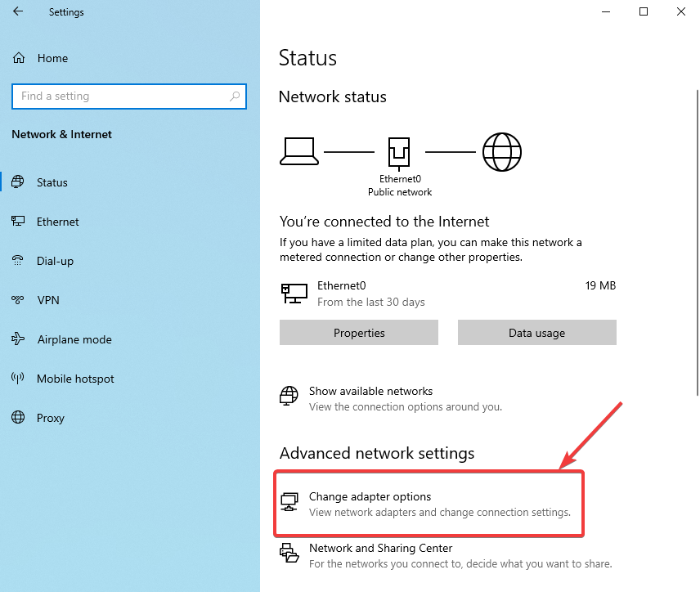Click the Data usage button
Image resolution: width=700 pixels, height=592 pixels.
[x=536, y=333]
